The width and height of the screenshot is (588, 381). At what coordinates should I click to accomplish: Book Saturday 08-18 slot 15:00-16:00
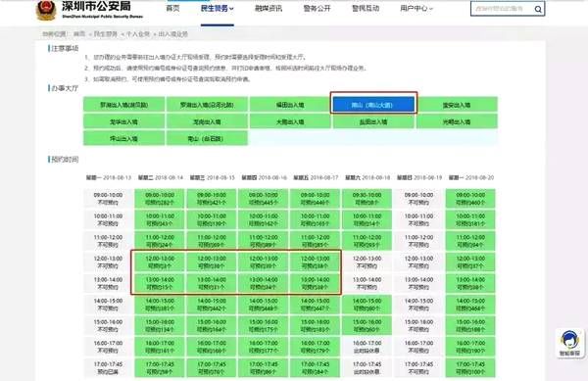pyautogui.click(x=367, y=325)
